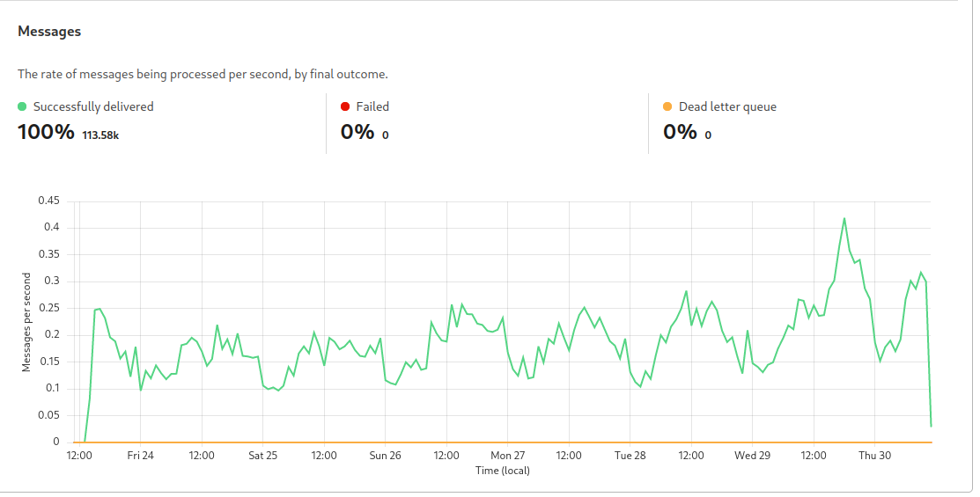Click the Messages per second axis title
980x497 pixels.
click(x=26, y=321)
